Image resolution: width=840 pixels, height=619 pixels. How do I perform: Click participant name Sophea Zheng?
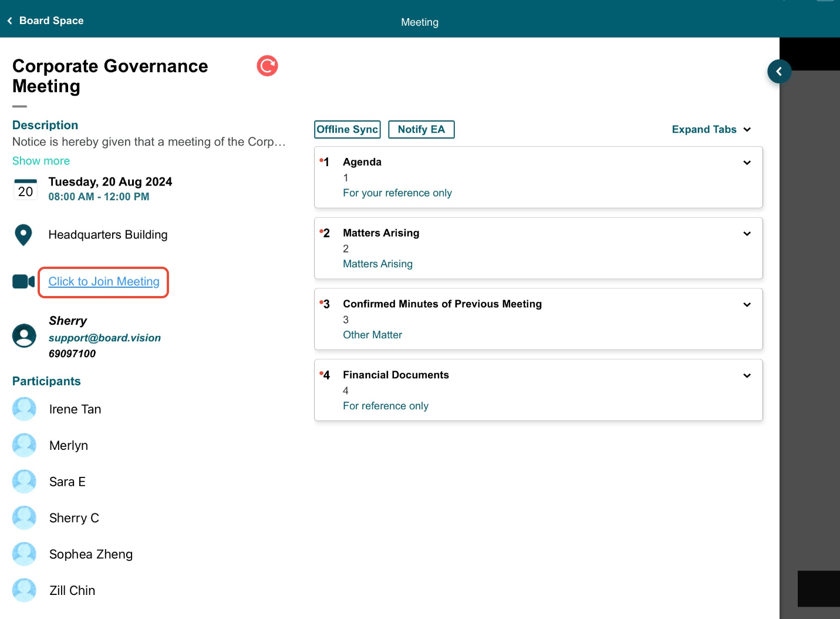(x=91, y=554)
